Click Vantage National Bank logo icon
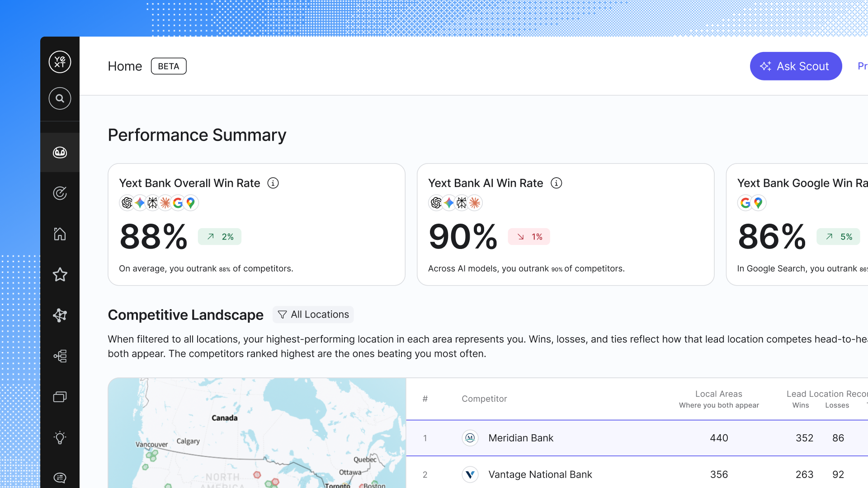This screenshot has width=868, height=488. pos(470,474)
